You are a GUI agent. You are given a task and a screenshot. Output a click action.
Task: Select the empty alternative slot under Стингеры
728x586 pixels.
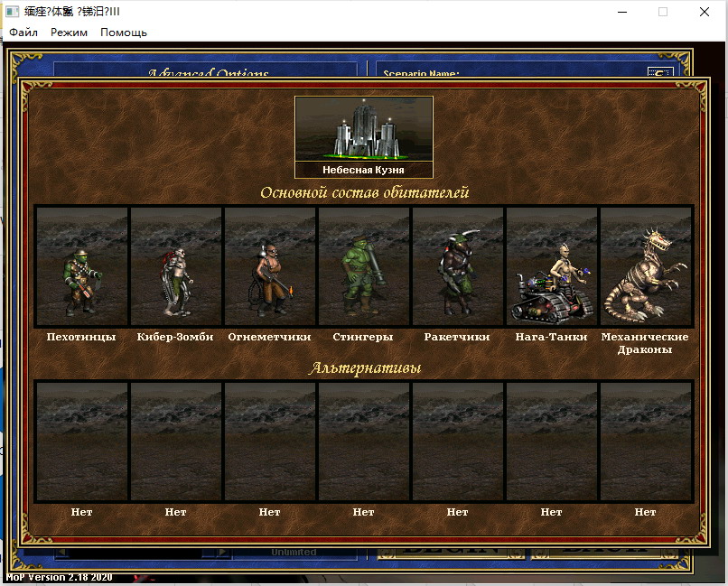[x=363, y=442]
